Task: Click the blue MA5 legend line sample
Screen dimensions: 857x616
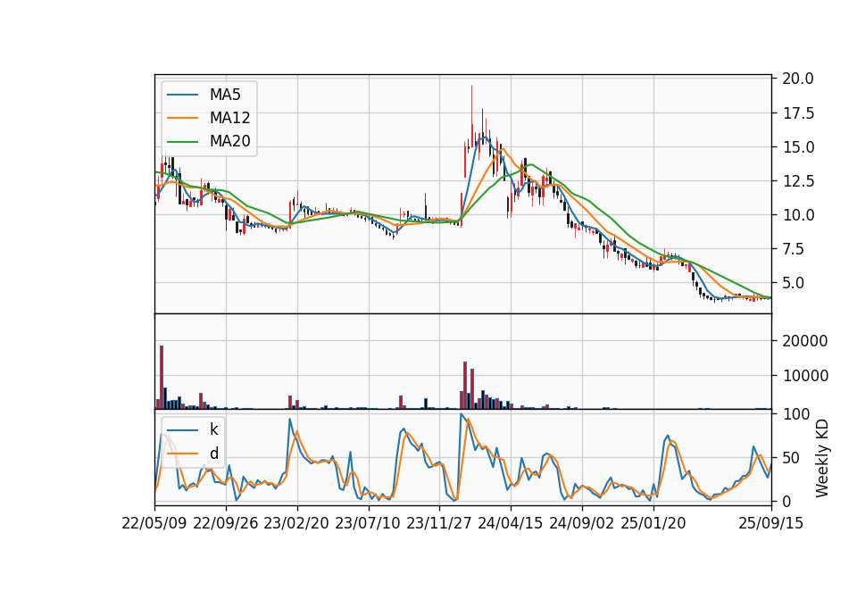Action: [182, 95]
